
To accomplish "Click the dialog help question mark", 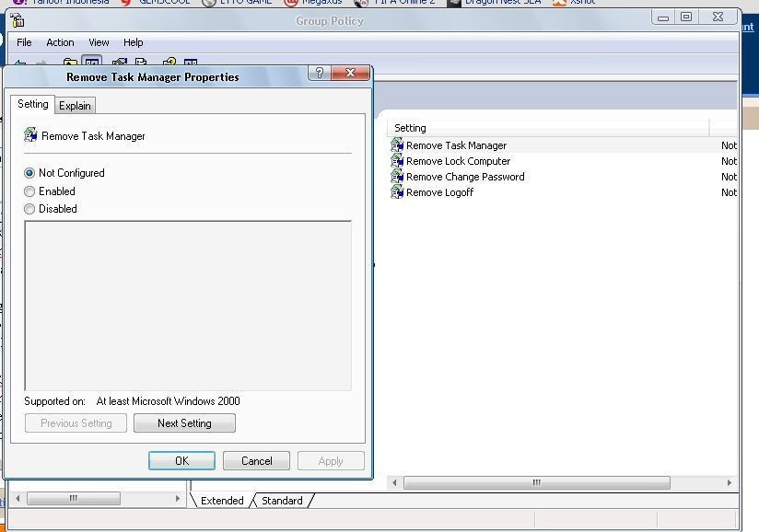I will pyautogui.click(x=319, y=73).
